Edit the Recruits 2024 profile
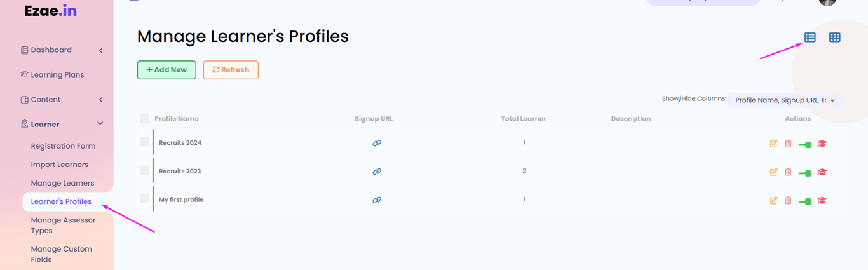The width and height of the screenshot is (868, 270). point(773,144)
